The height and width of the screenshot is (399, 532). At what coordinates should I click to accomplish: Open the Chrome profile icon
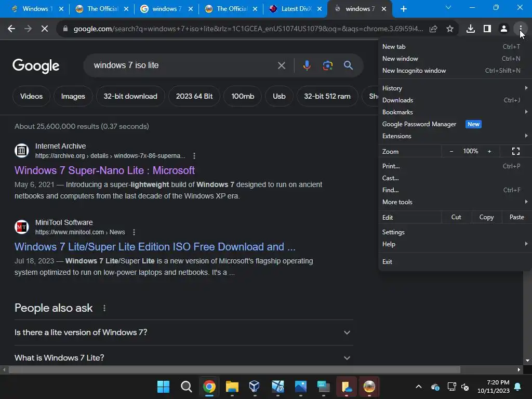504,29
